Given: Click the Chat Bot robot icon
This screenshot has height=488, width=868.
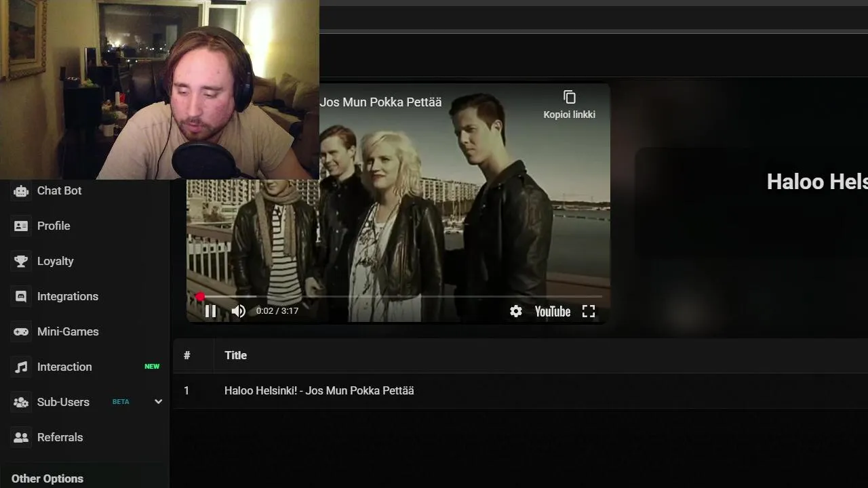Looking at the screenshot, I should 21,190.
